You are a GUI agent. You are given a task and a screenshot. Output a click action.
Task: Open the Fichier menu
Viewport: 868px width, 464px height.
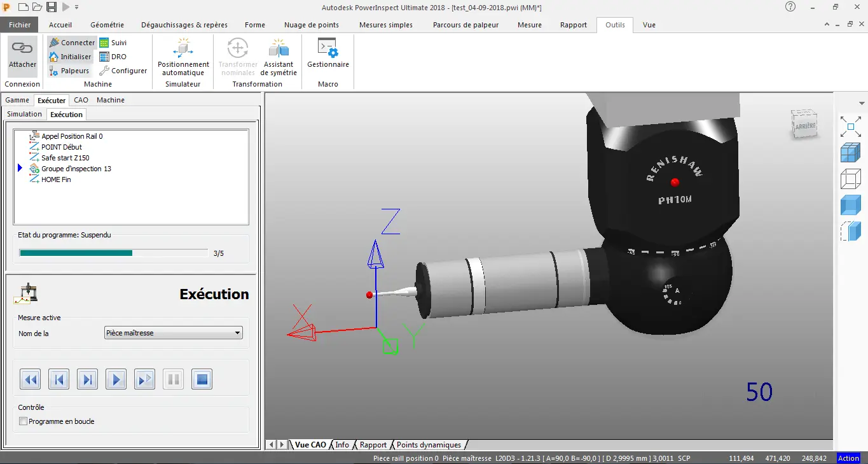(20, 25)
